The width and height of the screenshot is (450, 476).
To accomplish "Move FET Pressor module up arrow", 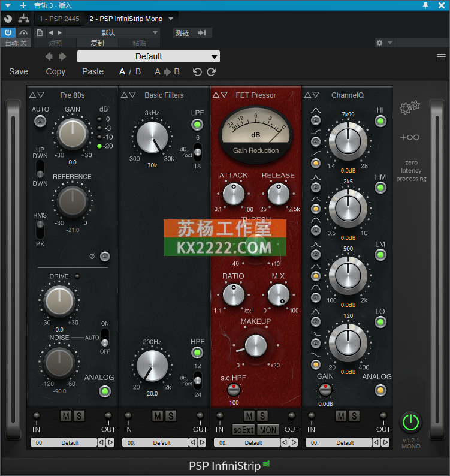I will click(x=216, y=95).
